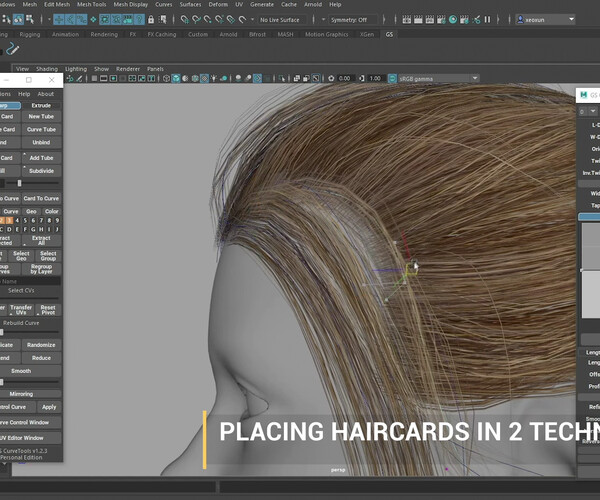This screenshot has width=600, height=500.
Task: Select layer G in GS CurveTools
Action: pyautogui.click(x=33, y=229)
